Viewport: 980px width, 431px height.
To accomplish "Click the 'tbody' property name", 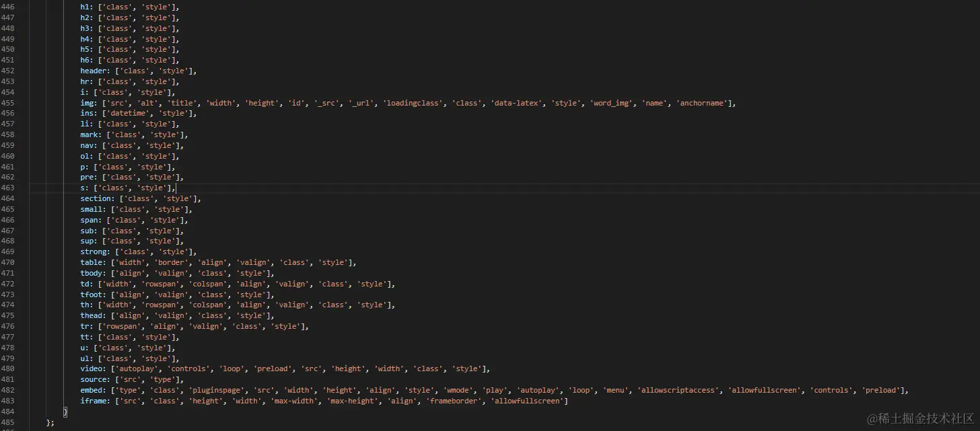I will coord(92,274).
